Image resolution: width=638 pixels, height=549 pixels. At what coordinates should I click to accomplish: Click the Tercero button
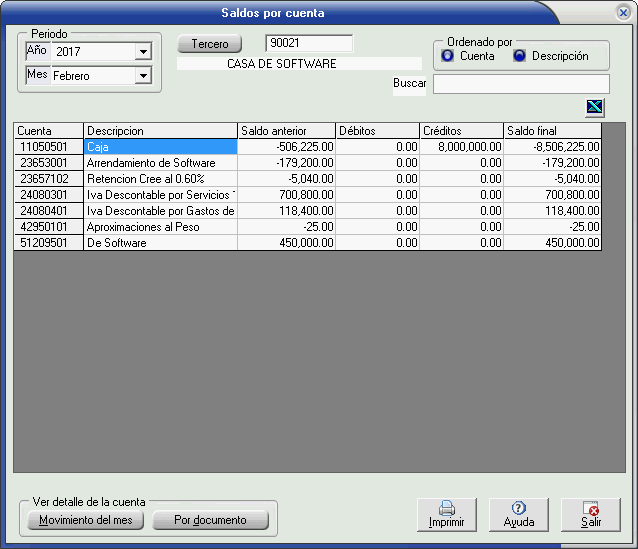point(210,44)
